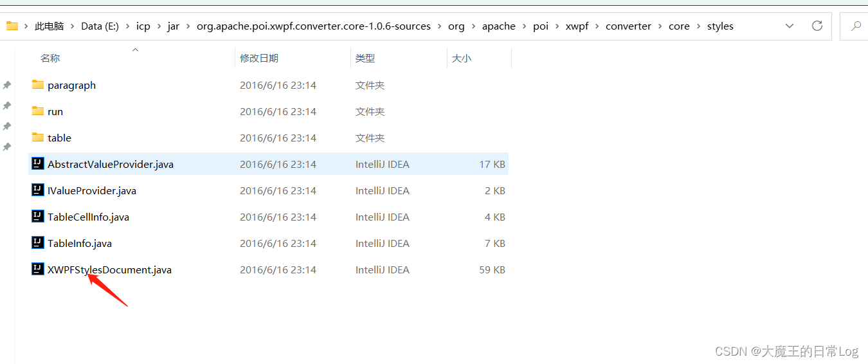Screen dimensions: 868x364
Task: Click the IntelliJ icon of AbstractValueProvider.java
Action: coord(38,163)
